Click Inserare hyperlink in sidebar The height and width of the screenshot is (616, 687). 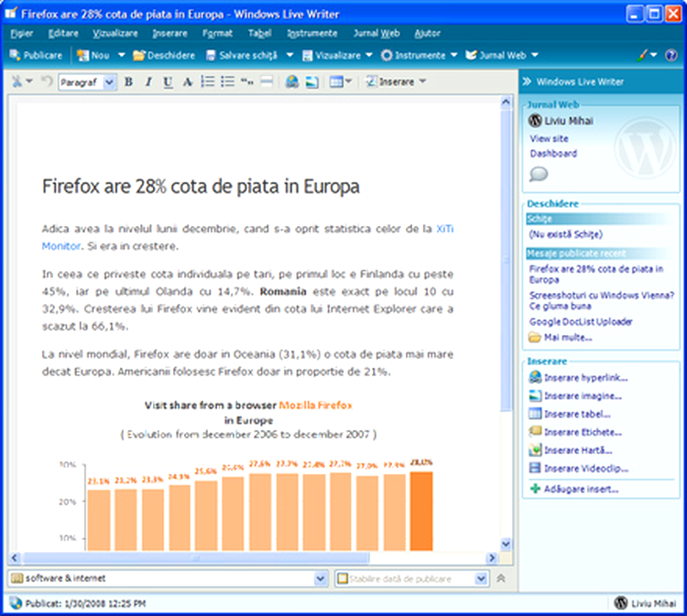pyautogui.click(x=578, y=377)
